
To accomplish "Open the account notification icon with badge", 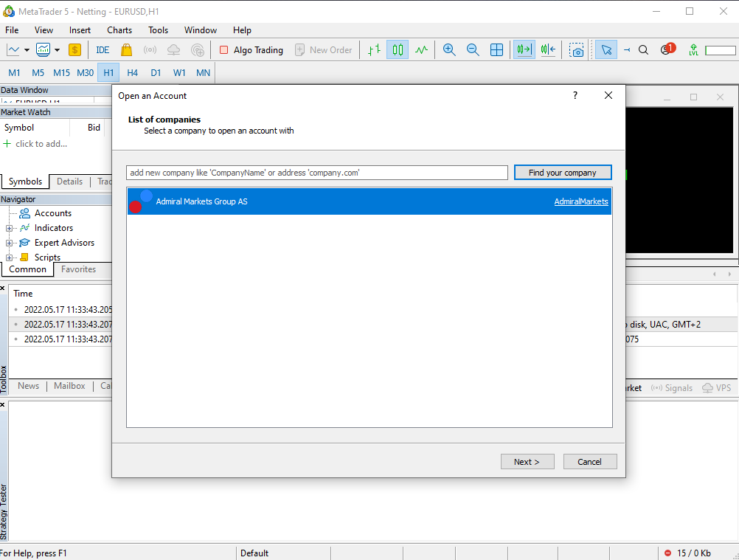I will [668, 49].
